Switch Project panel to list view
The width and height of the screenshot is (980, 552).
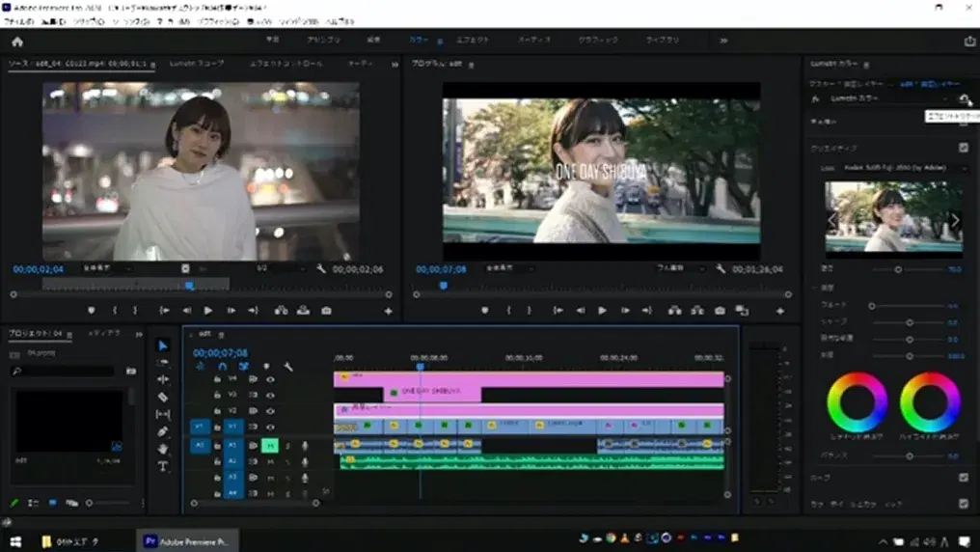coord(33,503)
